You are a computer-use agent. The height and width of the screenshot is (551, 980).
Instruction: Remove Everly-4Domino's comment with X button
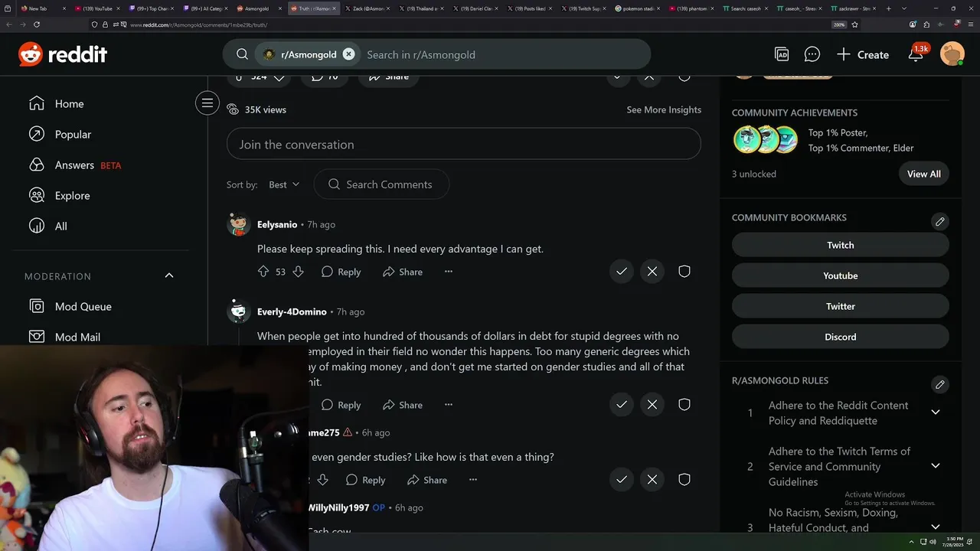pyautogui.click(x=652, y=405)
